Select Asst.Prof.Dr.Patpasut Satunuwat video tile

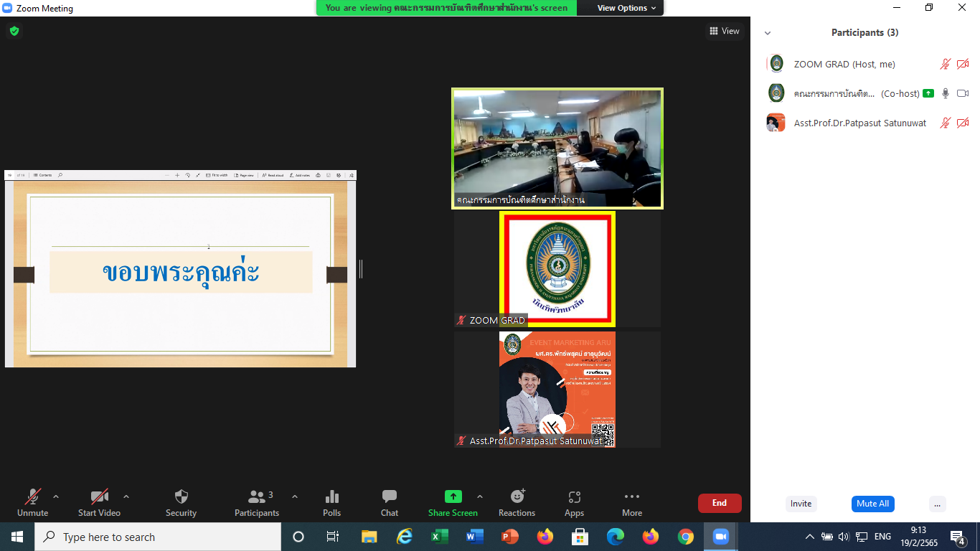[557, 390]
